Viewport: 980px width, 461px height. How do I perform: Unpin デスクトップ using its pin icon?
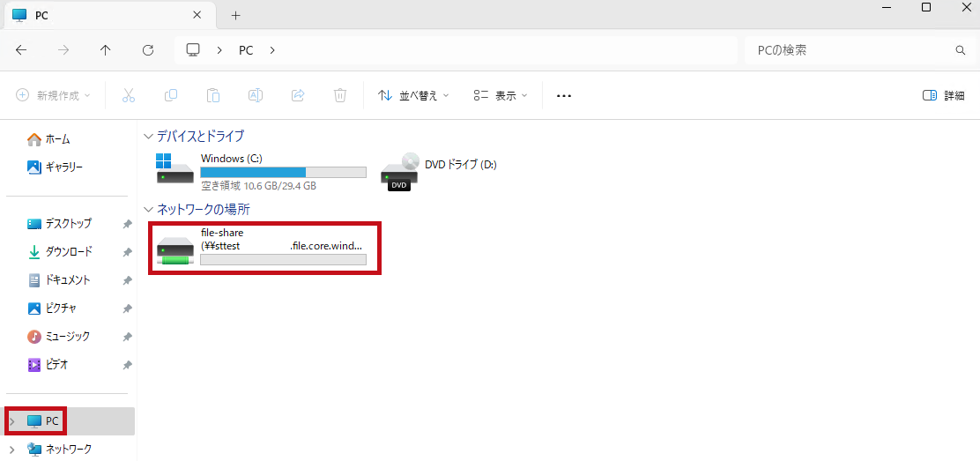point(127,224)
